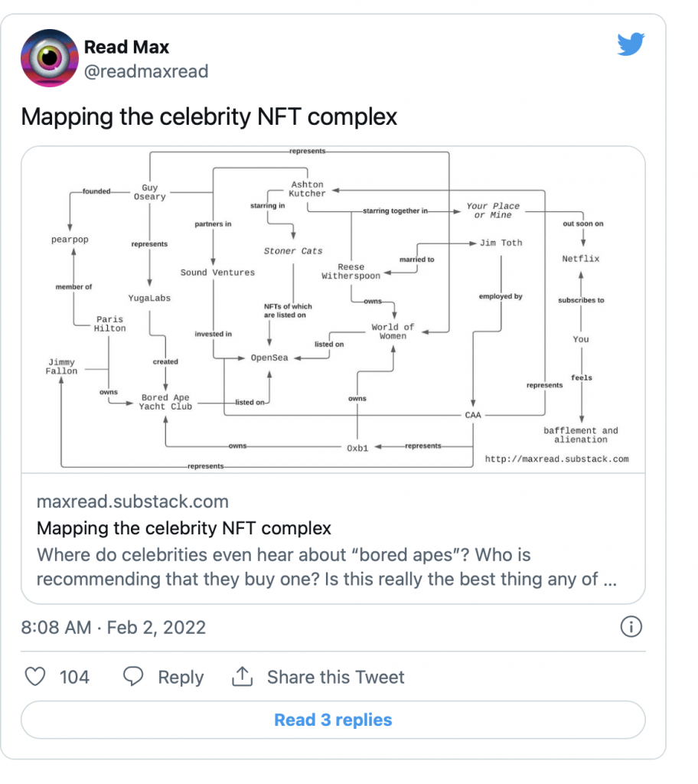
Task: Open the @readmaxread handle link
Action: pyautogui.click(x=145, y=71)
